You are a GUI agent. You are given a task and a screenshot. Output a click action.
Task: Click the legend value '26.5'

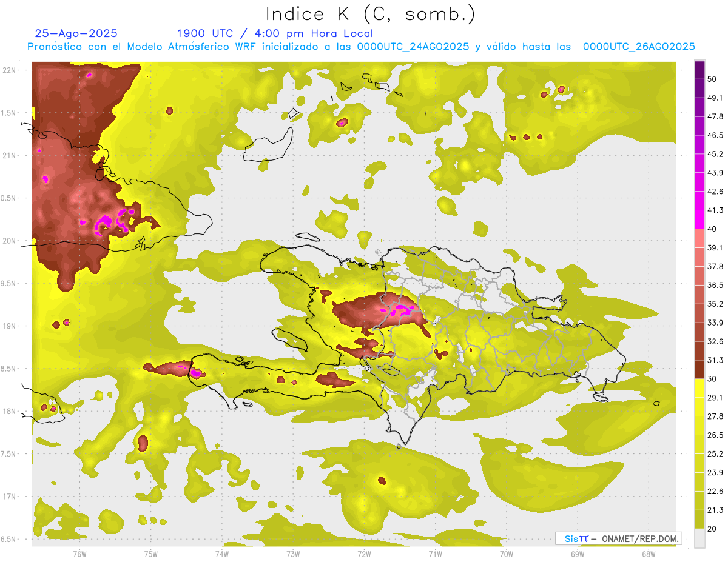(x=715, y=435)
